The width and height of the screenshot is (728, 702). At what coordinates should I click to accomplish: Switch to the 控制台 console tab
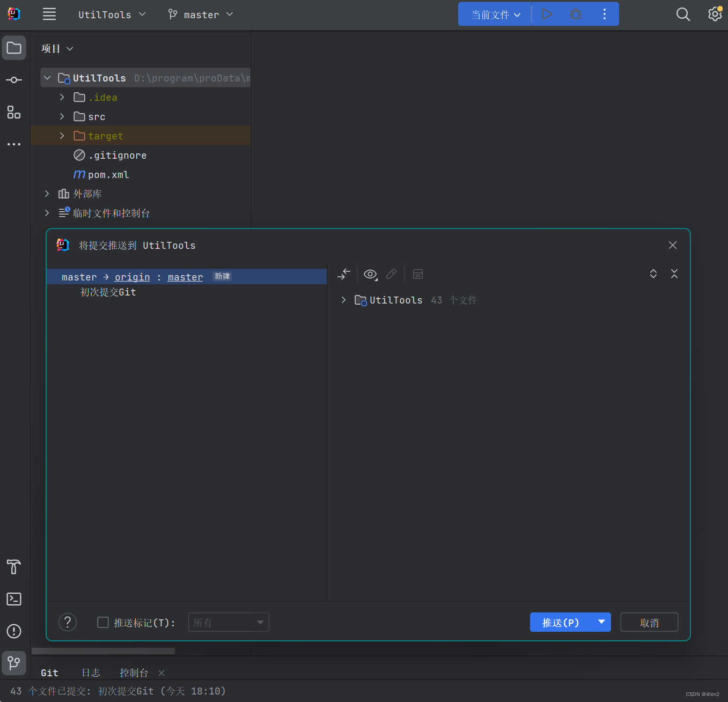point(134,673)
